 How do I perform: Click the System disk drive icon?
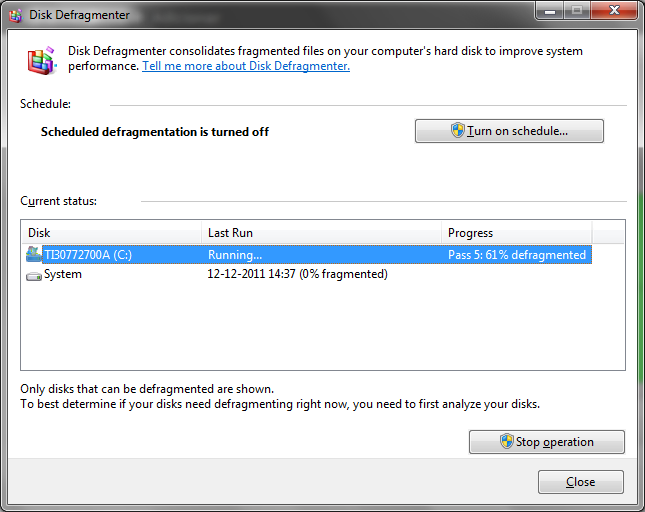pyautogui.click(x=34, y=275)
